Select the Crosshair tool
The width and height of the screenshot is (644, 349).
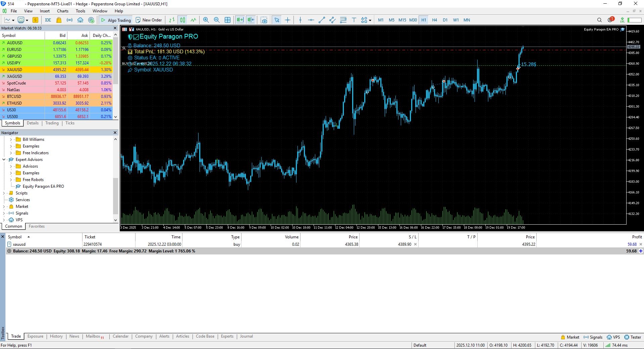(x=287, y=20)
